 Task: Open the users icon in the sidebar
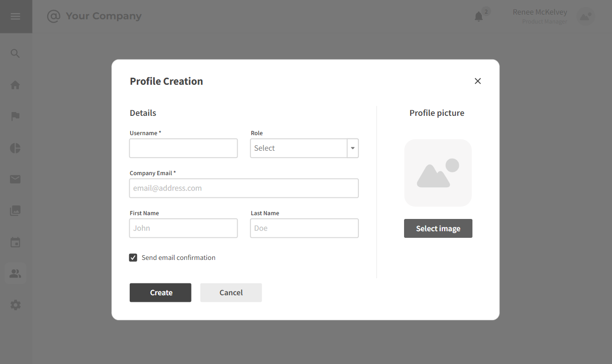tap(15, 273)
